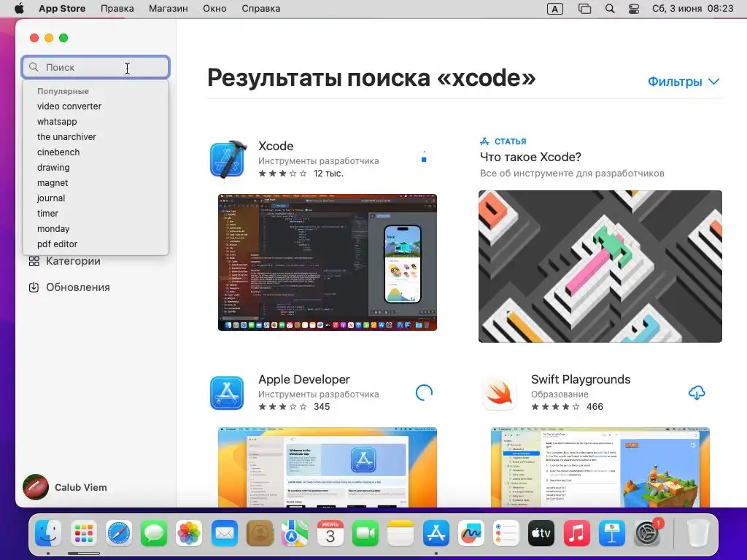The width and height of the screenshot is (747, 560).
Task: Open the Xcode screenshot preview
Action: (x=328, y=262)
